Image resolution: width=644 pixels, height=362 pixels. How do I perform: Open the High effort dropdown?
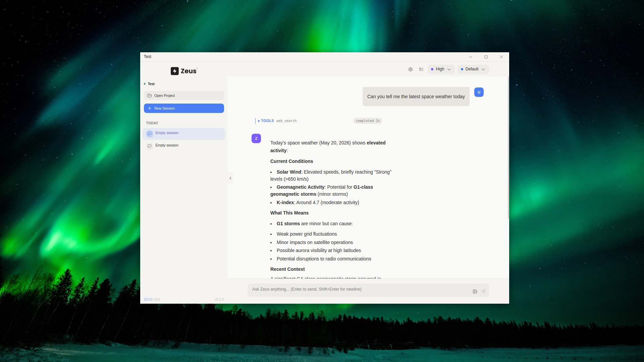pyautogui.click(x=441, y=69)
